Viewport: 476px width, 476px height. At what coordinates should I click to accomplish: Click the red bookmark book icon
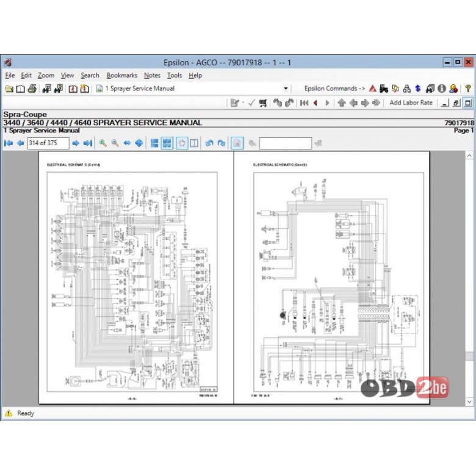[x=73, y=88]
